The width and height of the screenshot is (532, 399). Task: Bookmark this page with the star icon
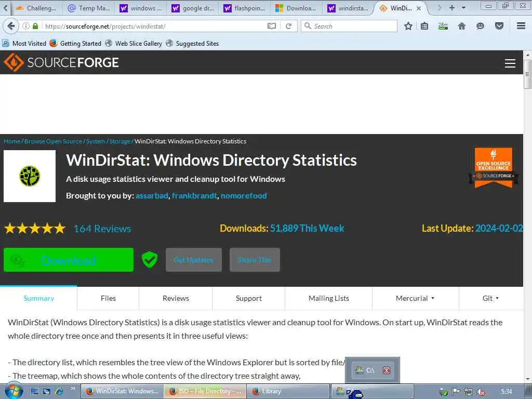408,26
